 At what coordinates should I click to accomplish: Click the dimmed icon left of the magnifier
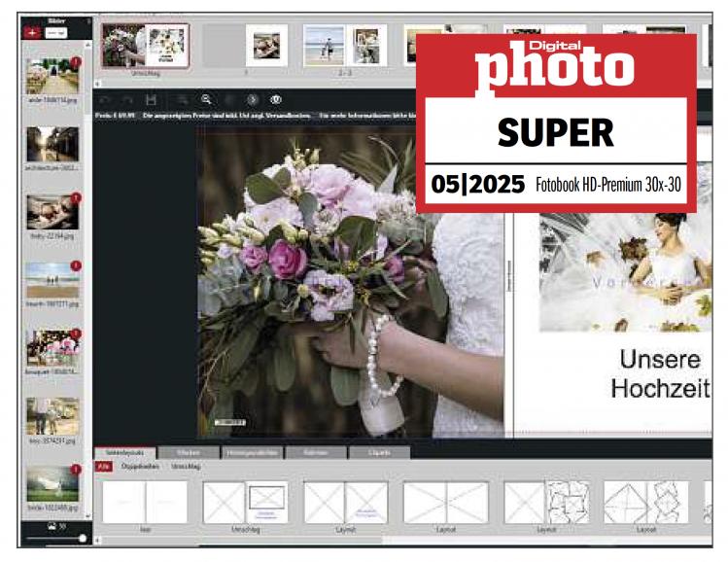click(x=183, y=99)
